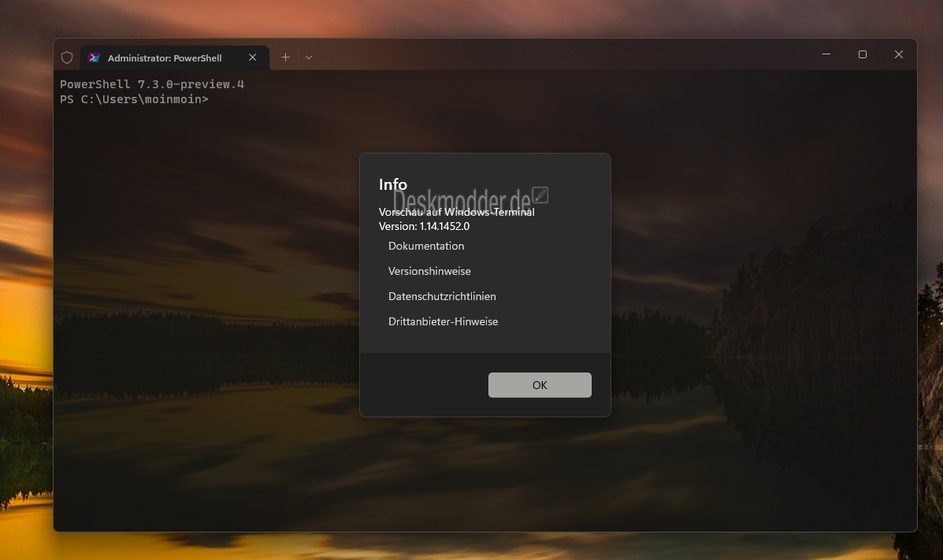Click the Info dialog heading
Image resolution: width=943 pixels, height=560 pixels.
click(393, 184)
